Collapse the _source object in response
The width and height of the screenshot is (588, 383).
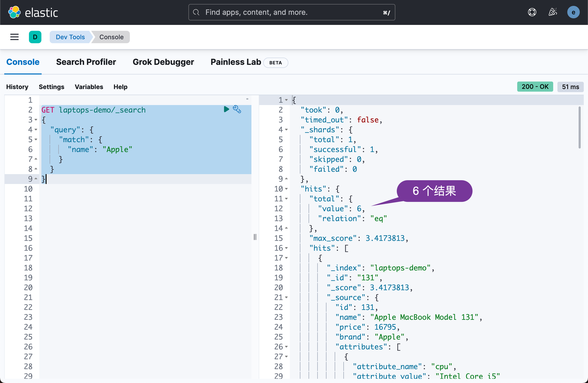pos(286,297)
